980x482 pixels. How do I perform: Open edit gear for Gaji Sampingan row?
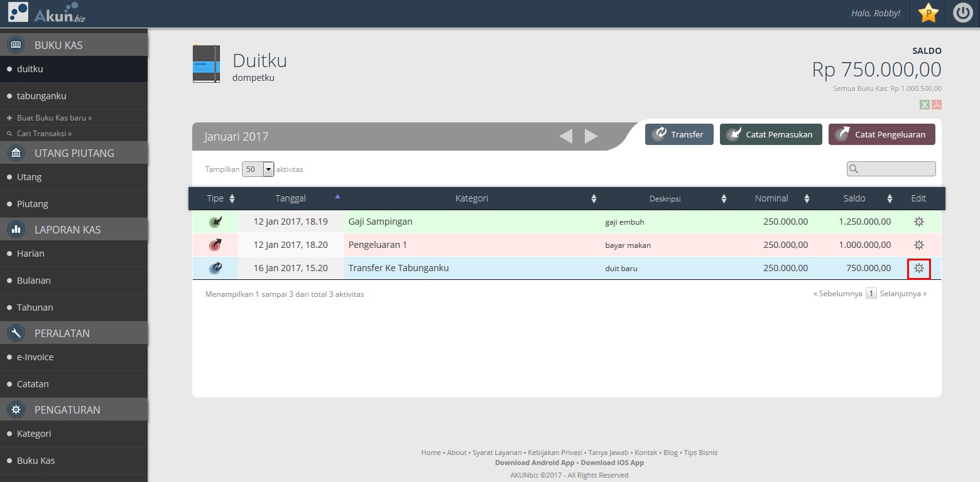tap(918, 222)
